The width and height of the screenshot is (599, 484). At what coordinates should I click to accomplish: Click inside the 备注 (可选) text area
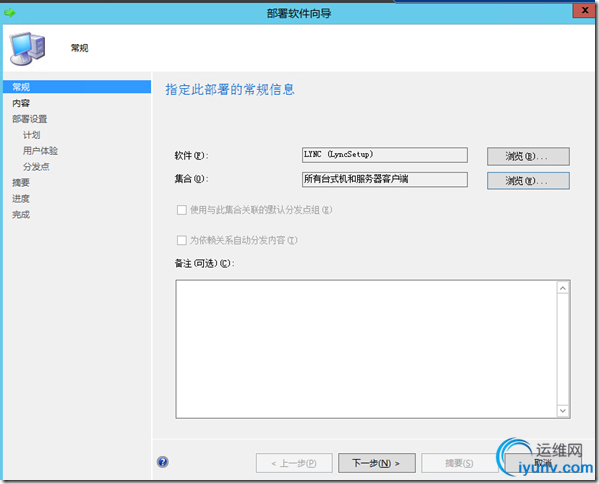[x=366, y=349]
